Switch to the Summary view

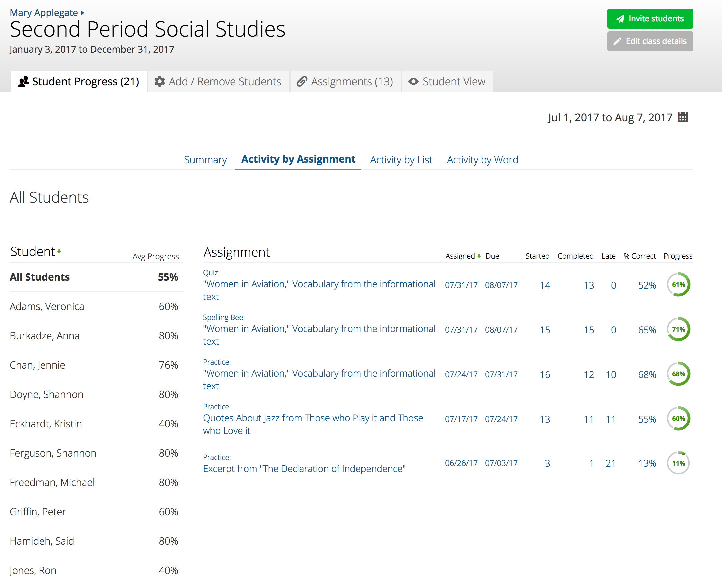coord(205,160)
